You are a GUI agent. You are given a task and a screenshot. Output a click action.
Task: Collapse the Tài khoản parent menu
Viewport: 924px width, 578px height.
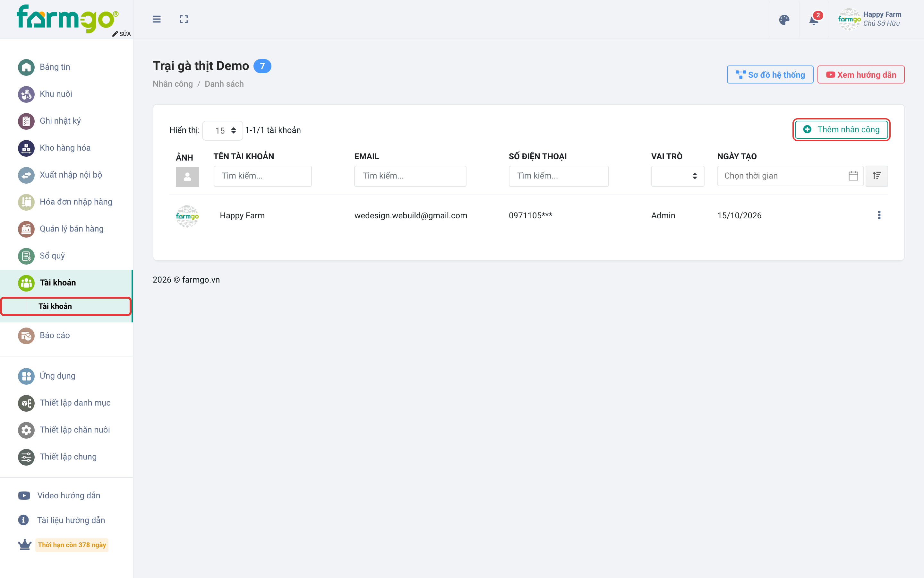click(66, 283)
